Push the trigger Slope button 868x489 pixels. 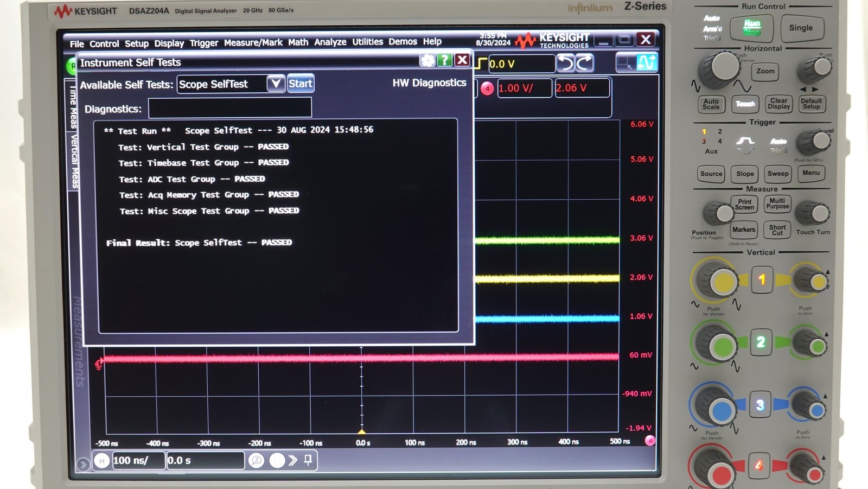click(745, 174)
